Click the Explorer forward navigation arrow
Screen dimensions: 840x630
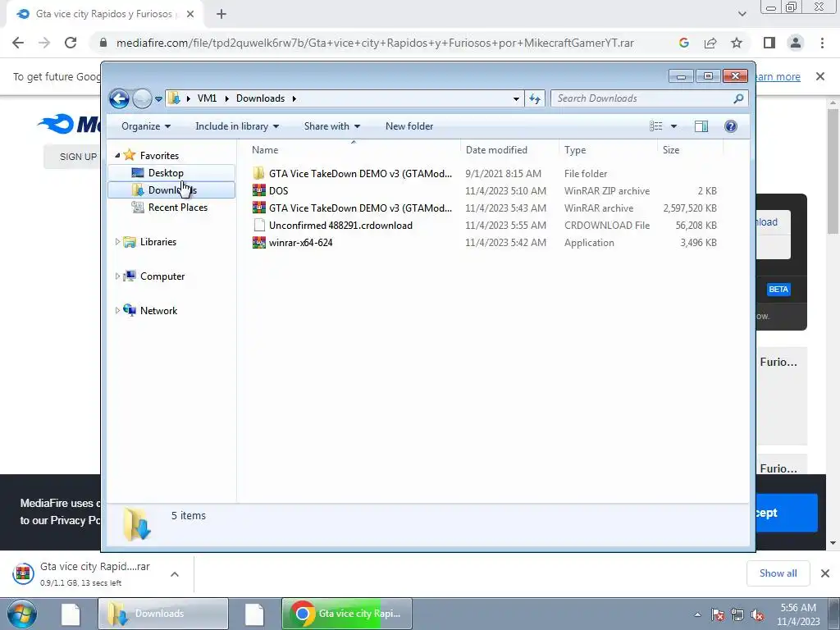pos(142,98)
